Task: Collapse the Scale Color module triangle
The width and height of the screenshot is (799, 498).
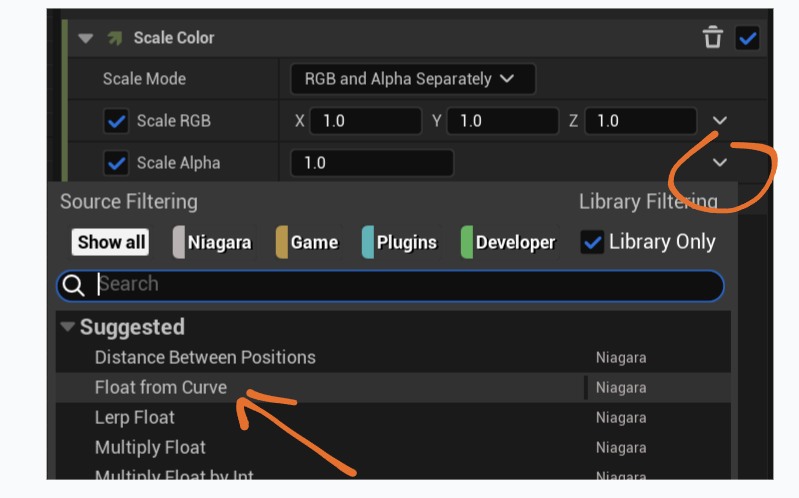Action: [86, 38]
